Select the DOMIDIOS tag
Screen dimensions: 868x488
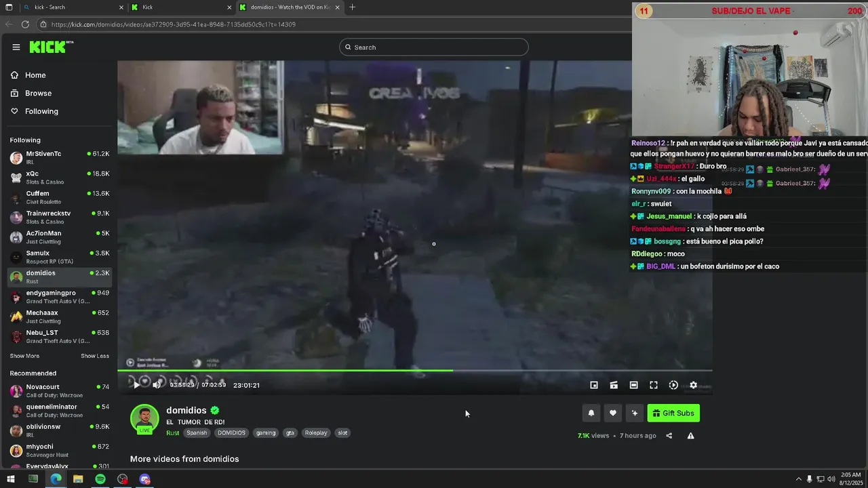[231, 432]
